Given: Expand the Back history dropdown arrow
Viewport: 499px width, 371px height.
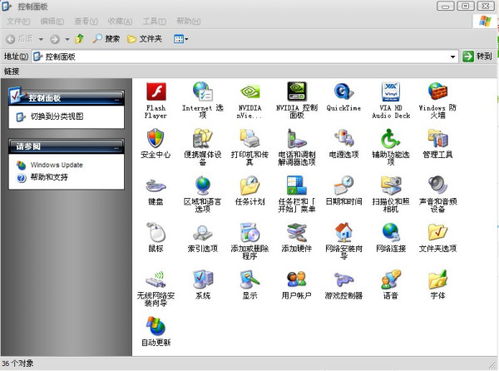Looking at the screenshot, I should pos(41,39).
